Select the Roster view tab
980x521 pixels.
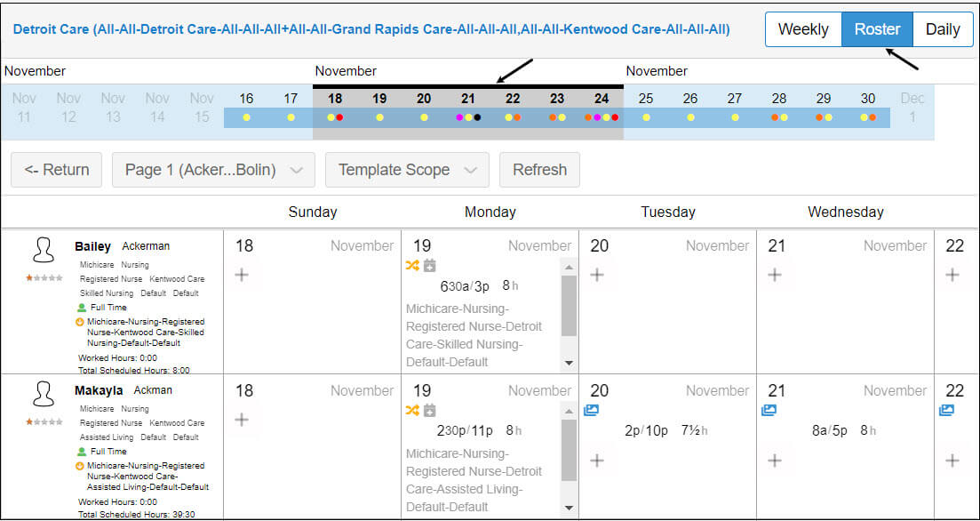878,29
